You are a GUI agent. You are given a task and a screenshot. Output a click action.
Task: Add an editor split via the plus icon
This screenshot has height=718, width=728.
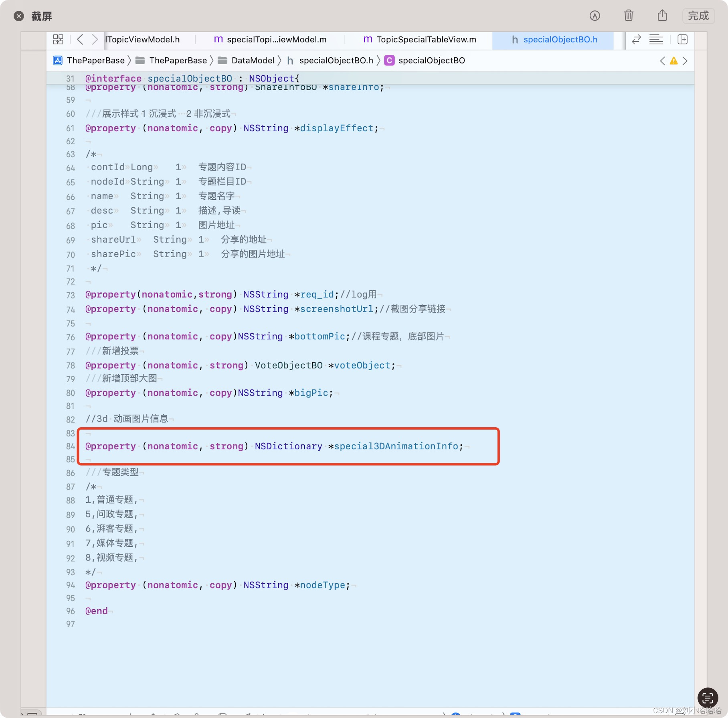[x=683, y=40]
